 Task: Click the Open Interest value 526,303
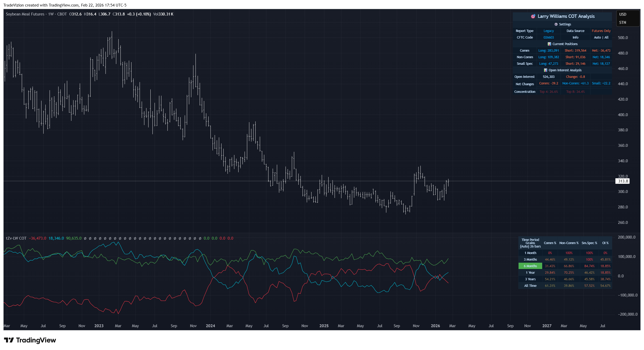[x=548, y=77]
